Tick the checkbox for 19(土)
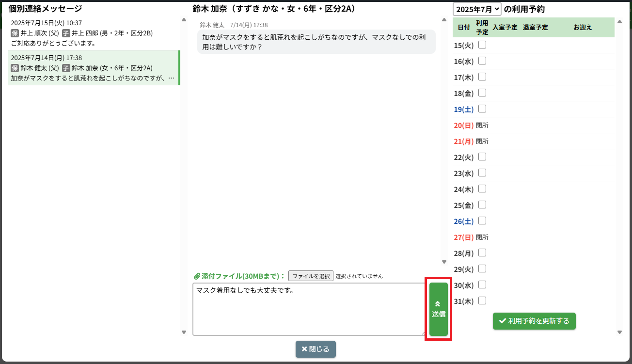 click(482, 109)
